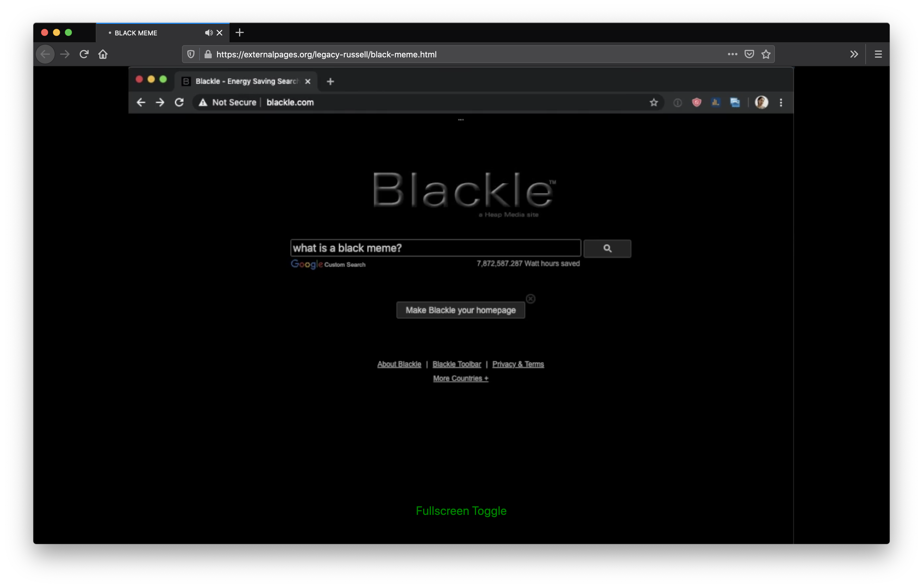Click the gray circular info extension icon
The image size is (923, 588).
pyautogui.click(x=677, y=103)
